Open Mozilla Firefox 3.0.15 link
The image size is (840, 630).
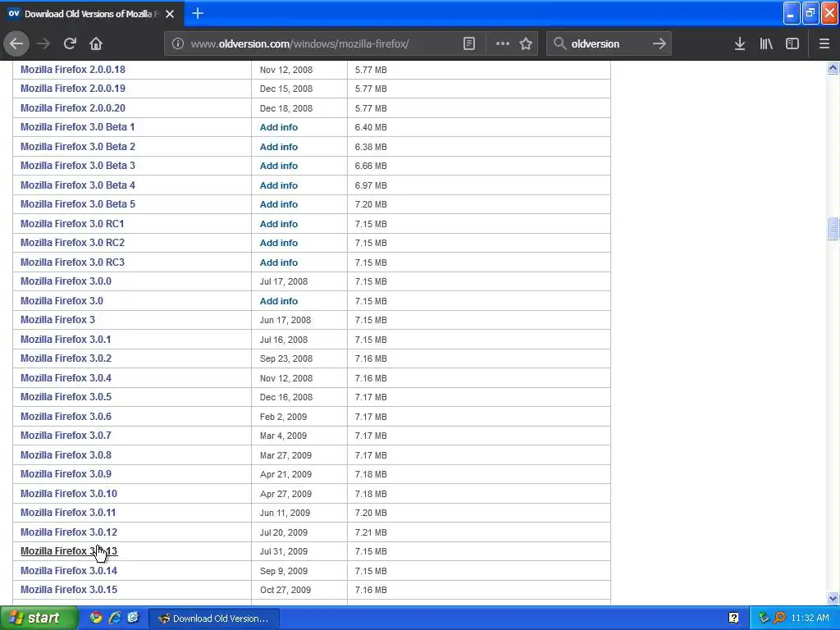(69, 590)
